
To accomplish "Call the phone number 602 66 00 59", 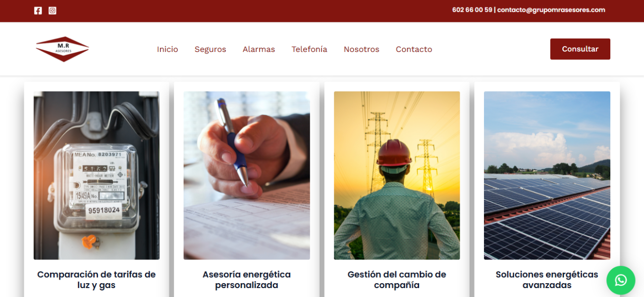I will 472,10.
